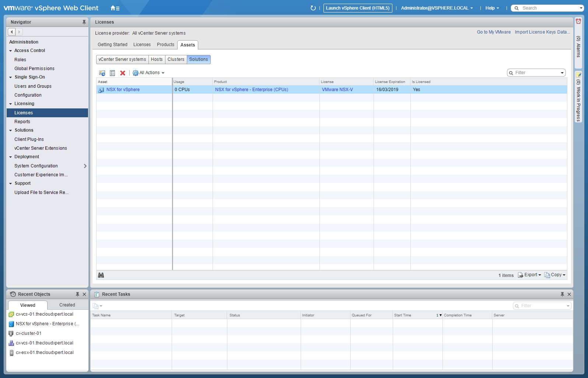Image resolution: width=588 pixels, height=378 pixels.
Task: Switch to Created tab in Recent Objects
Action: coord(67,305)
